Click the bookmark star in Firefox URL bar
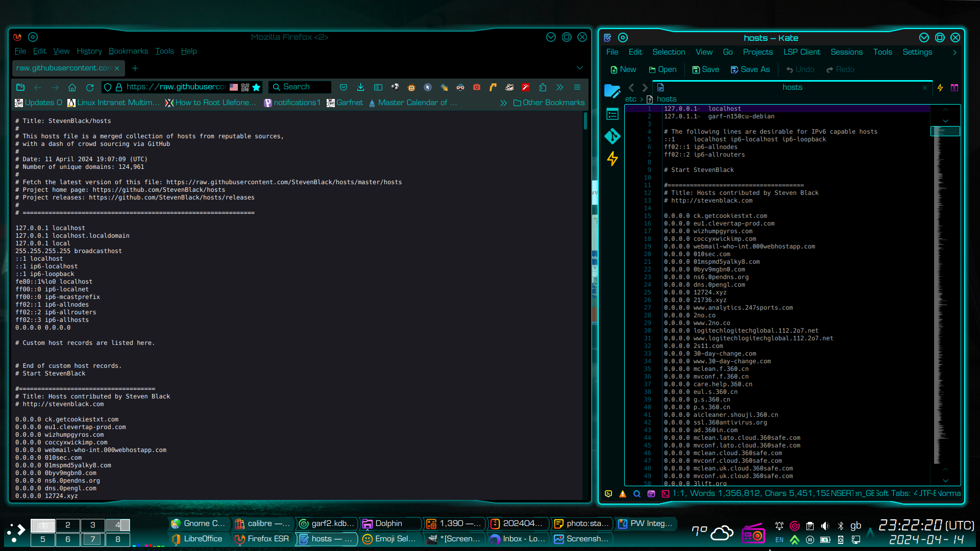980x551 pixels. point(257,87)
